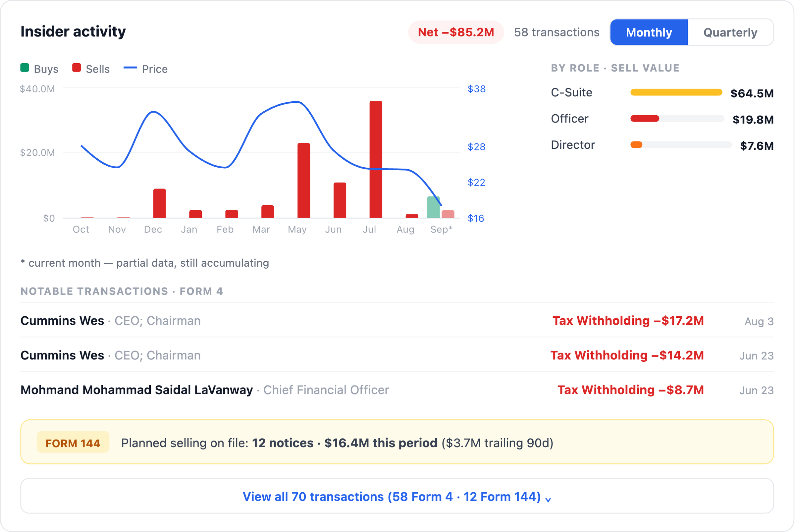The width and height of the screenshot is (795, 532).
Task: Click the light red Sep sells bar
Action: (448, 214)
